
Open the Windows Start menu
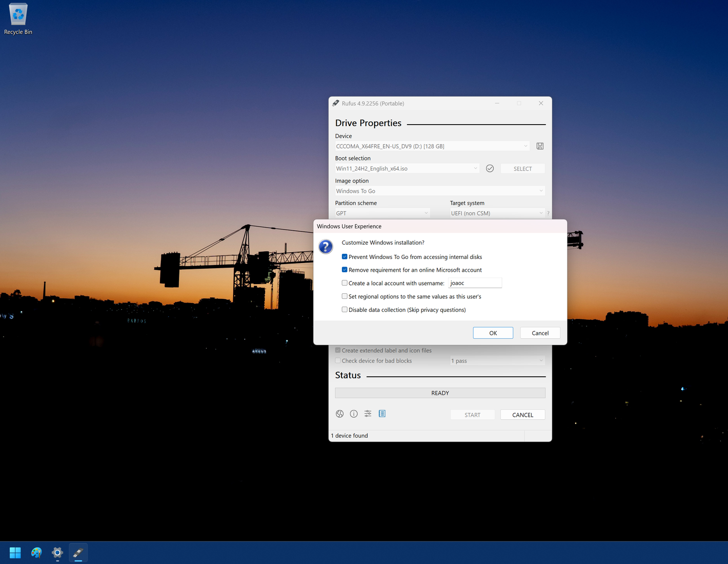coord(14,552)
